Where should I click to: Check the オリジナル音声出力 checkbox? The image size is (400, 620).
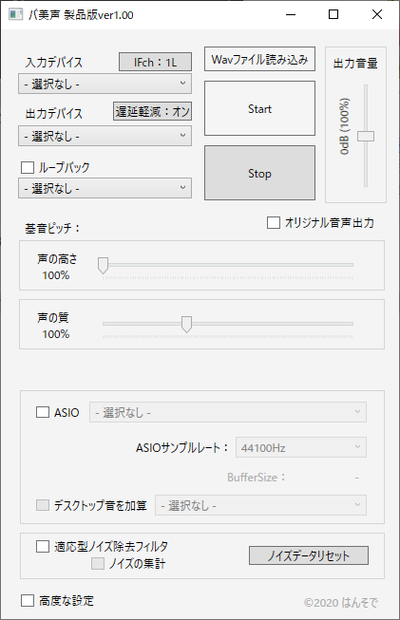[x=274, y=223]
